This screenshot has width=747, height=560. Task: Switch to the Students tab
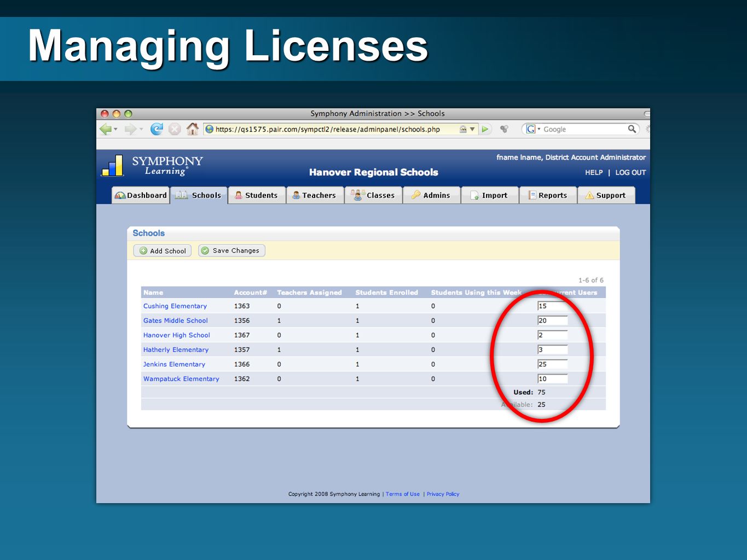[x=257, y=195]
